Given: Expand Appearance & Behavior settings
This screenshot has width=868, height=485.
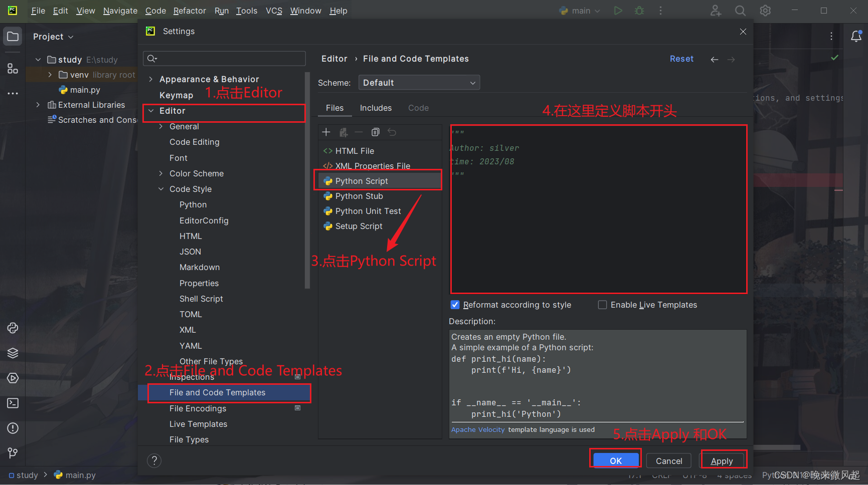Looking at the screenshot, I should [x=150, y=79].
